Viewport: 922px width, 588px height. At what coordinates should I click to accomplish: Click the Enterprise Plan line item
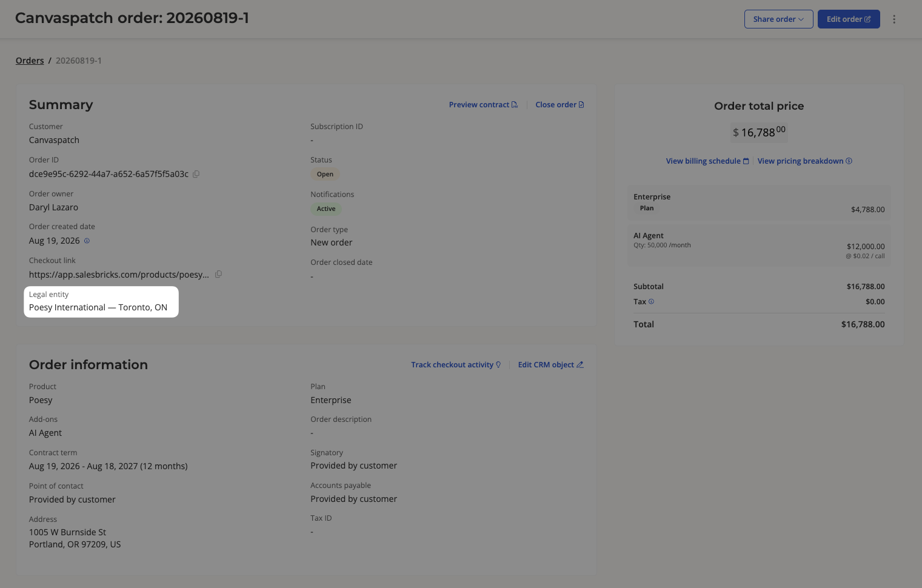(759, 203)
